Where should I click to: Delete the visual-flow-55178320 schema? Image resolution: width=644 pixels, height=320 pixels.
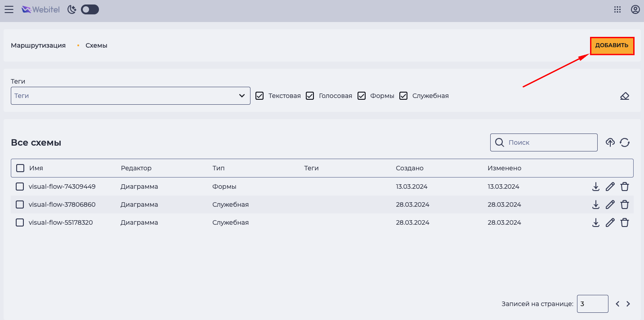pyautogui.click(x=624, y=222)
